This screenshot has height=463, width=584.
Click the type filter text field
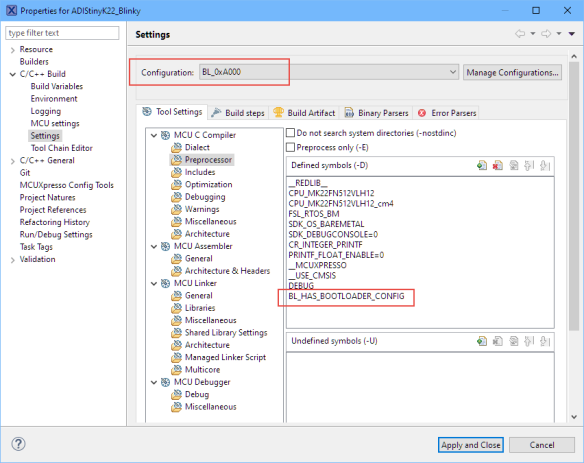point(62,33)
